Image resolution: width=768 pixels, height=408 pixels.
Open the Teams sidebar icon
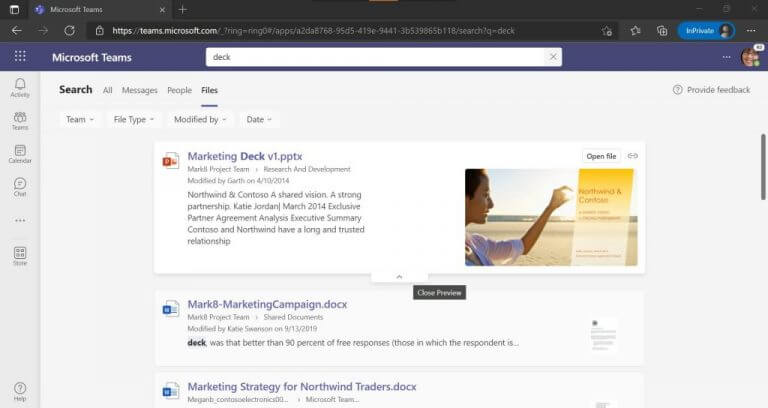(x=20, y=120)
